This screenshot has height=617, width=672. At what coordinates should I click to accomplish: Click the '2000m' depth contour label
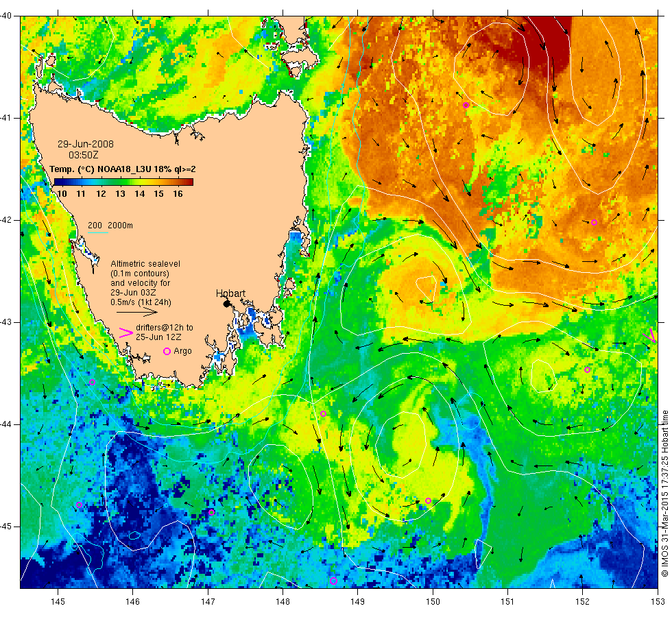pyautogui.click(x=120, y=226)
